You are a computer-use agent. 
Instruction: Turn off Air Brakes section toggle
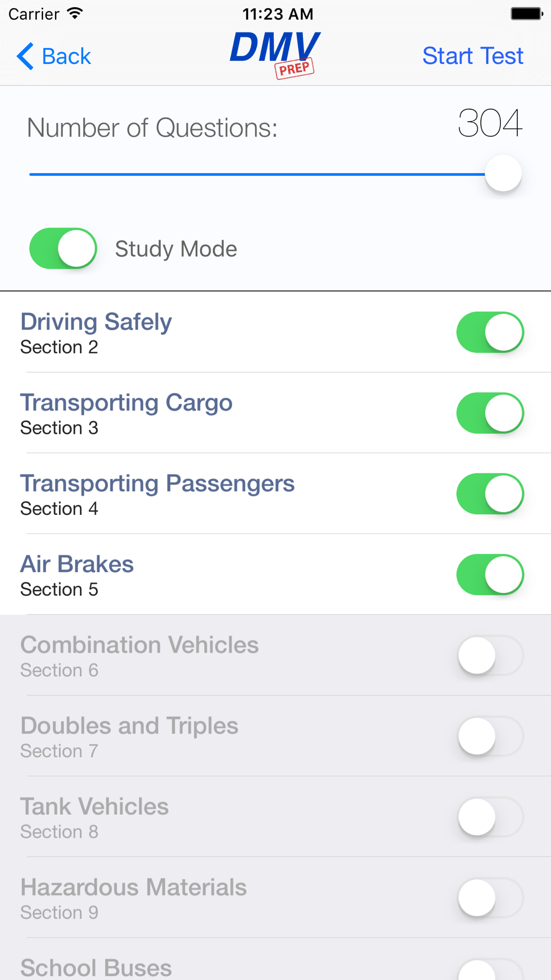[490, 575]
